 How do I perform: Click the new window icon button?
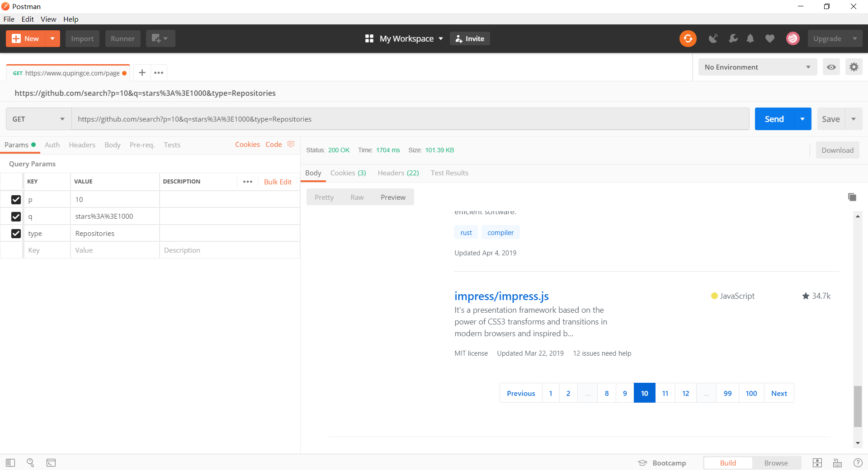160,38
